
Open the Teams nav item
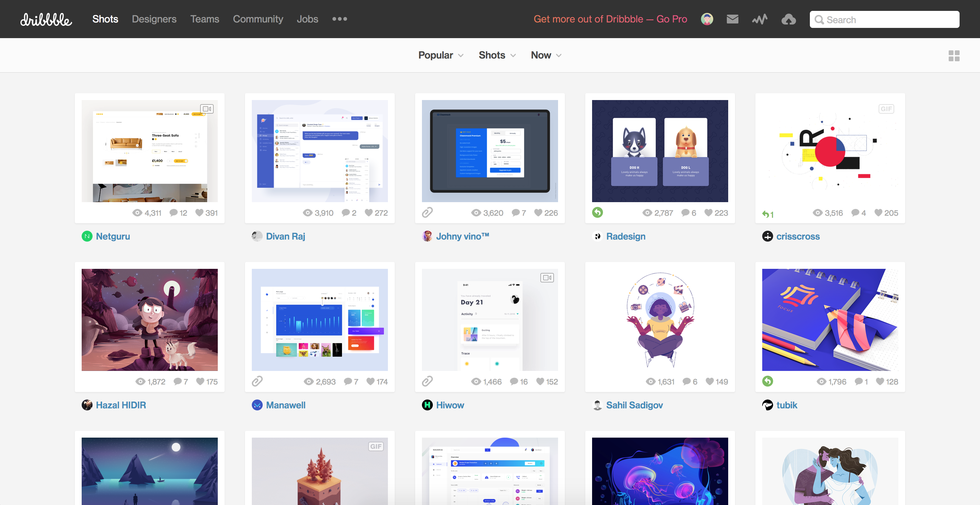[205, 19]
